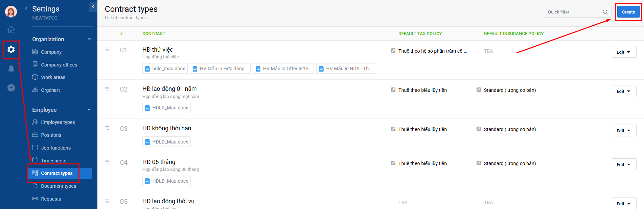644x209 pixels.
Task: Click the drag handle for row 05
Action: coord(107,201)
